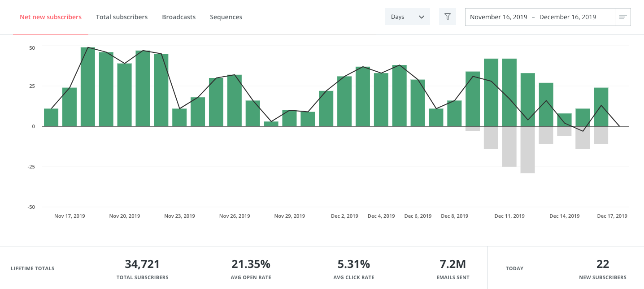Viewport: 644px width, 289px height.
Task: Click the Nov 23, 2019 axis label
Action: pyautogui.click(x=179, y=216)
